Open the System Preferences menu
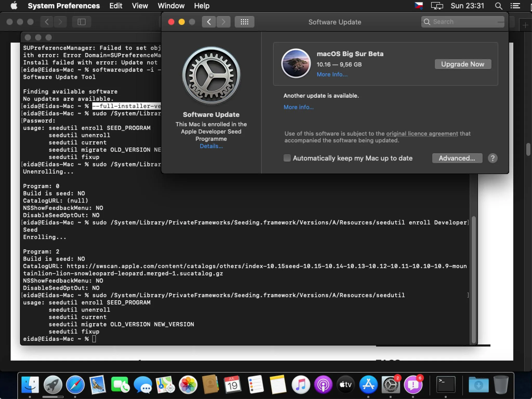 coord(64,6)
